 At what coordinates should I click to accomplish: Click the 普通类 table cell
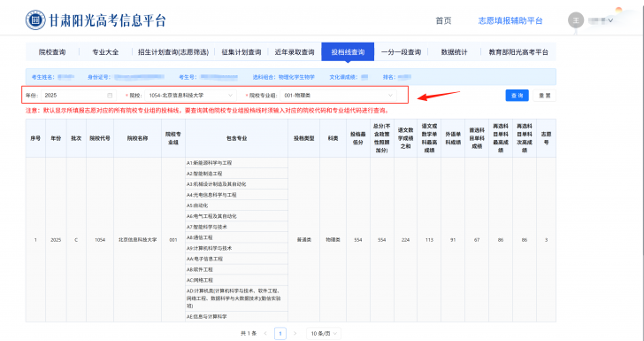[304, 240]
